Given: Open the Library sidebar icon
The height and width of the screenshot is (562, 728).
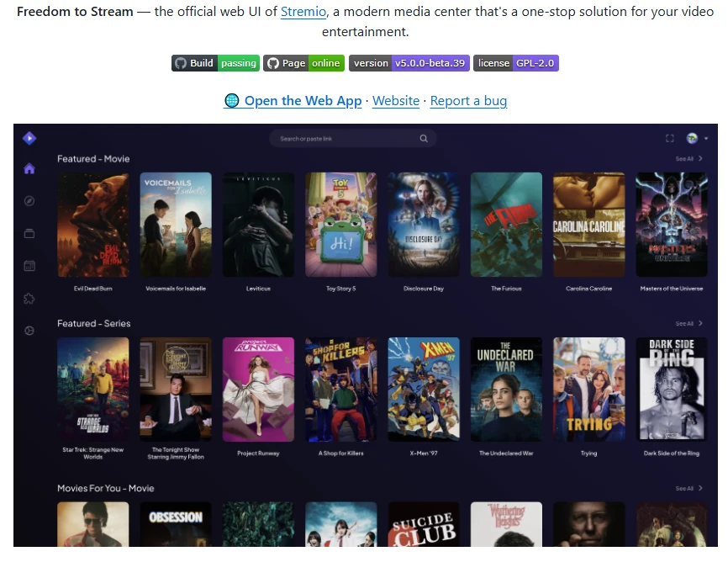Looking at the screenshot, I should coord(29,233).
